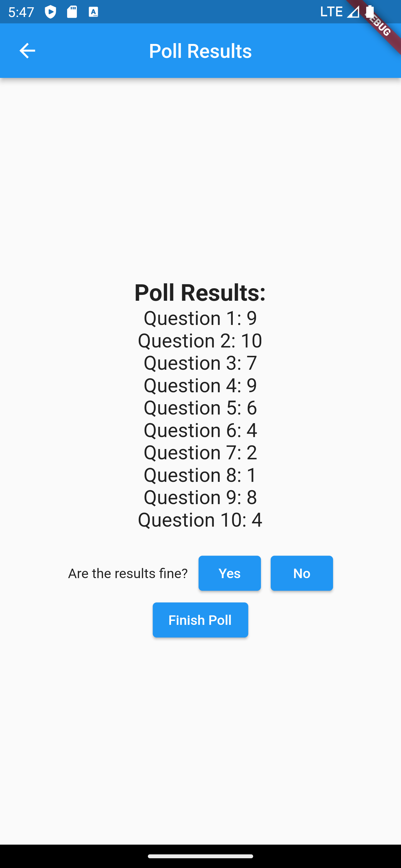The width and height of the screenshot is (401, 868).
Task: Select the 'Question 1: 9' result line
Action: tap(200, 318)
